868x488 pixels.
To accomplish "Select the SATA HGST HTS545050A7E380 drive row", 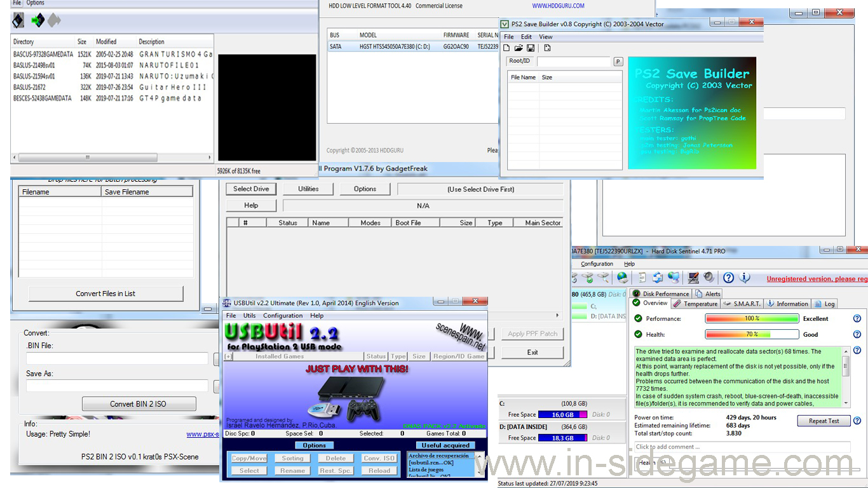I will pos(412,46).
